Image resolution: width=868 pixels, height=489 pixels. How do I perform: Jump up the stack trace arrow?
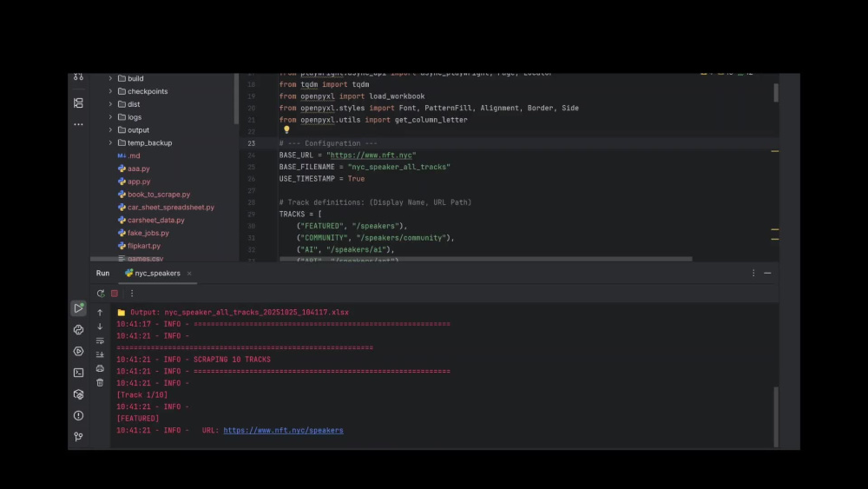(100, 313)
